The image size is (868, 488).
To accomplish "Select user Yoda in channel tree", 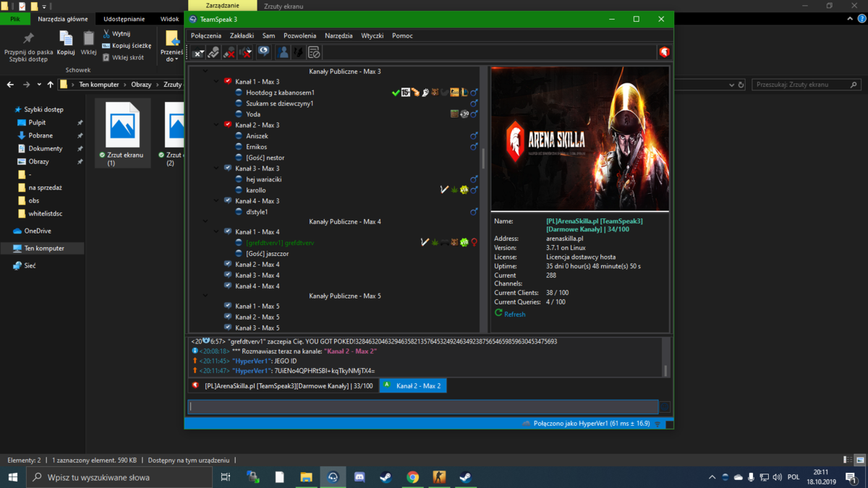I will (x=253, y=114).
